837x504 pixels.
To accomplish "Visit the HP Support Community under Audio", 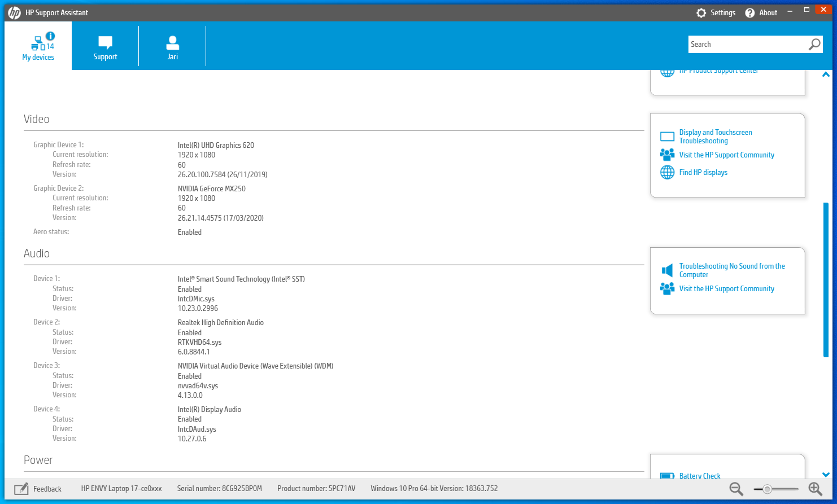I will (x=726, y=289).
